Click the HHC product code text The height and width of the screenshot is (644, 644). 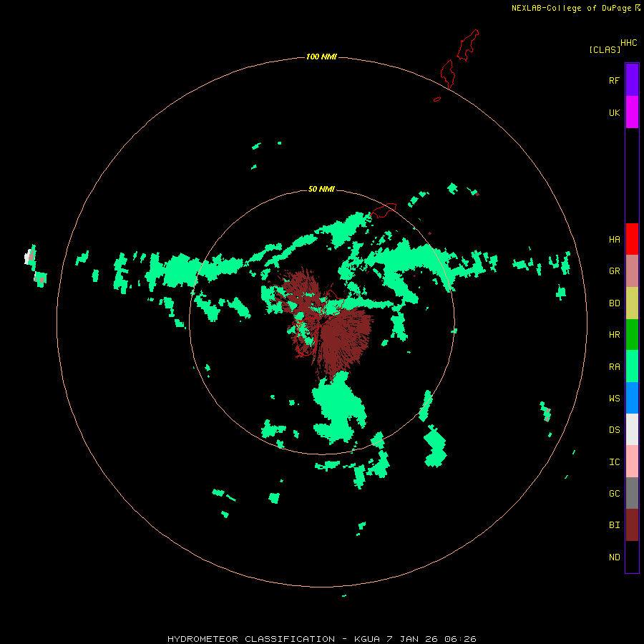tap(628, 43)
